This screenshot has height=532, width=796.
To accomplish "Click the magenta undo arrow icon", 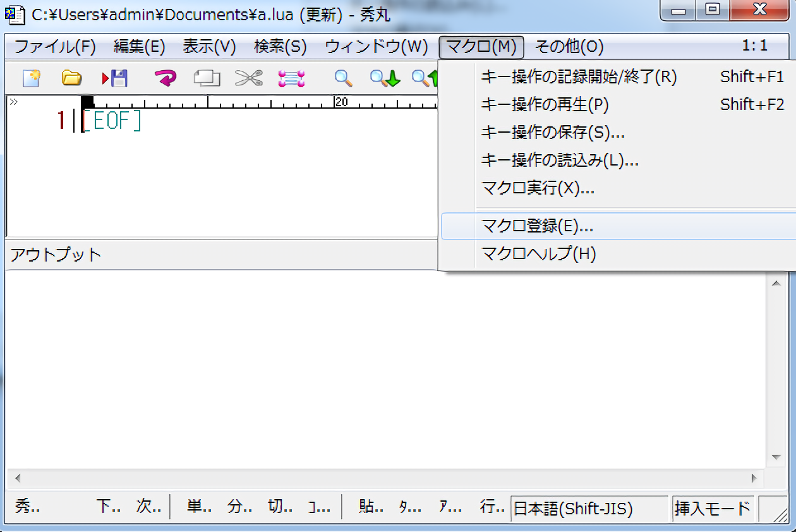I will point(166,78).
